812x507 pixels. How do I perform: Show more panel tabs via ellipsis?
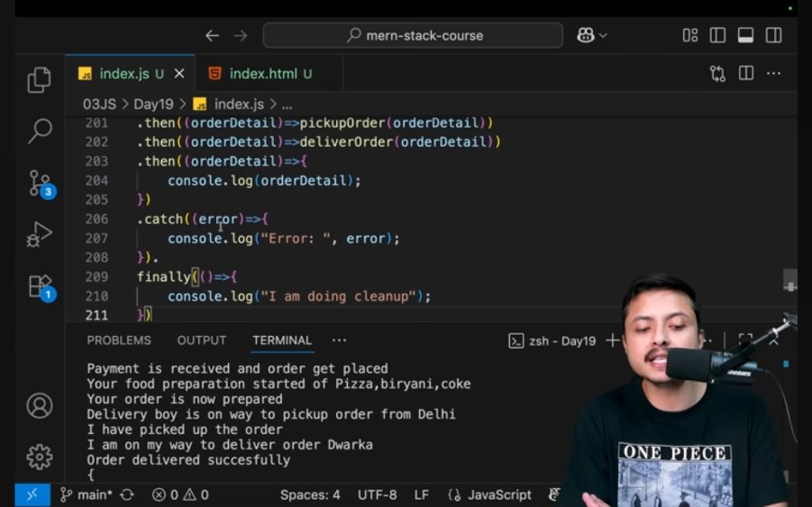[x=339, y=340]
